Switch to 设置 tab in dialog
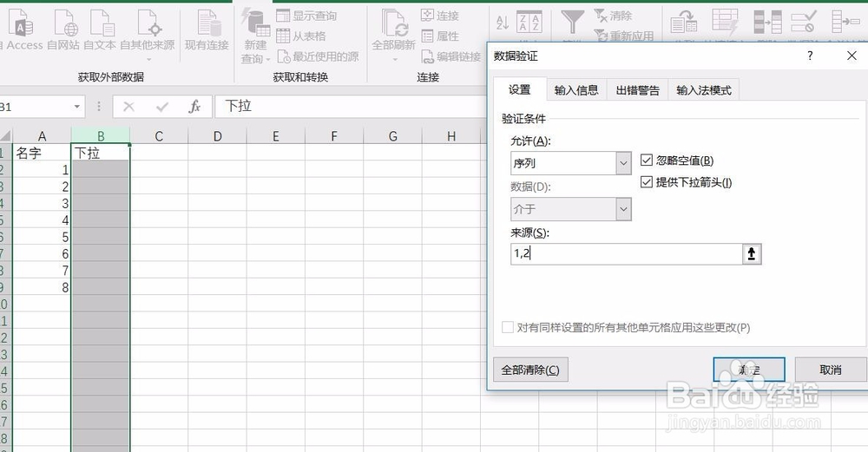 pos(520,89)
